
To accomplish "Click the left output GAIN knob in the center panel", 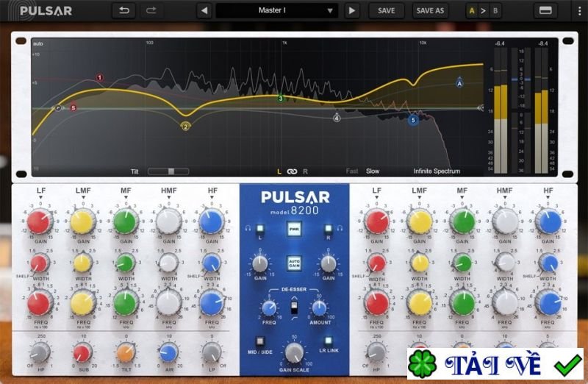I will [x=260, y=264].
